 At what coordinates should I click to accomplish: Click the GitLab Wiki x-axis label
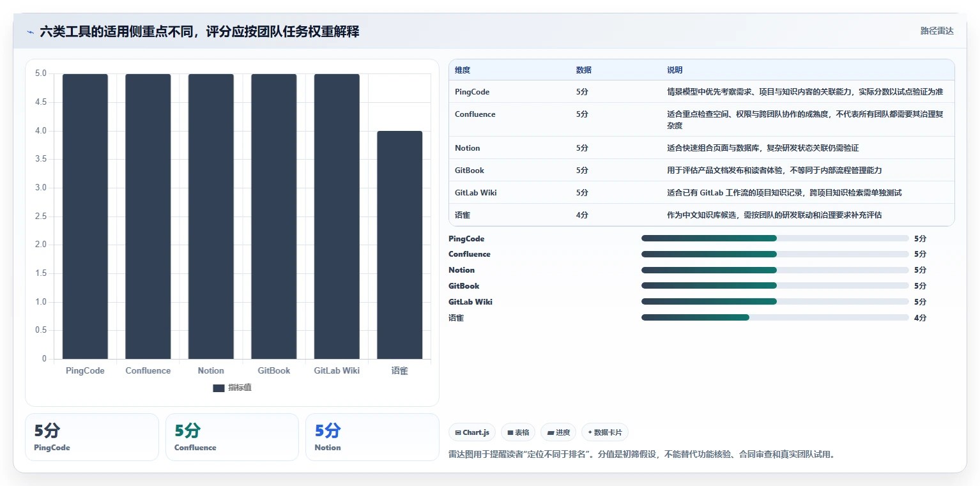tap(337, 371)
